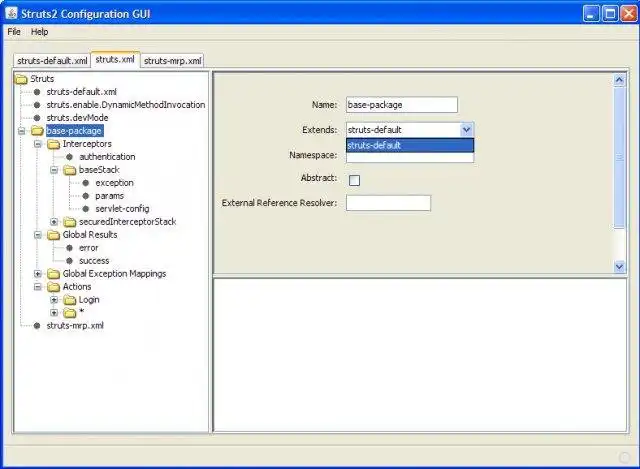Click the vertical scrollbar thumb in properties panel
Viewport: 640px width, 469px height.
[619, 157]
